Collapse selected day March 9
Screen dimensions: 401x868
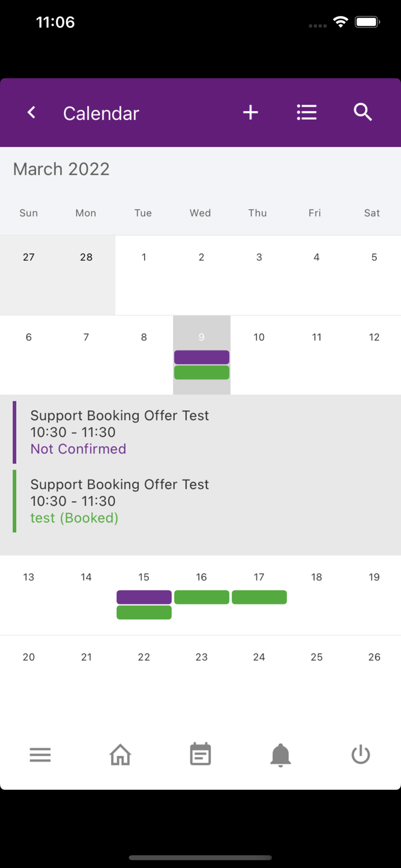click(x=201, y=337)
